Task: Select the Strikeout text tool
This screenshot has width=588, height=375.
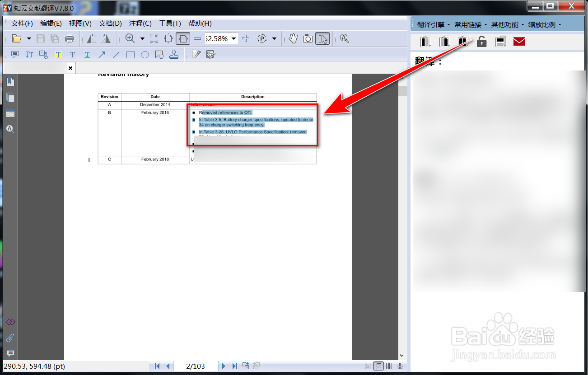Action: pyautogui.click(x=73, y=55)
